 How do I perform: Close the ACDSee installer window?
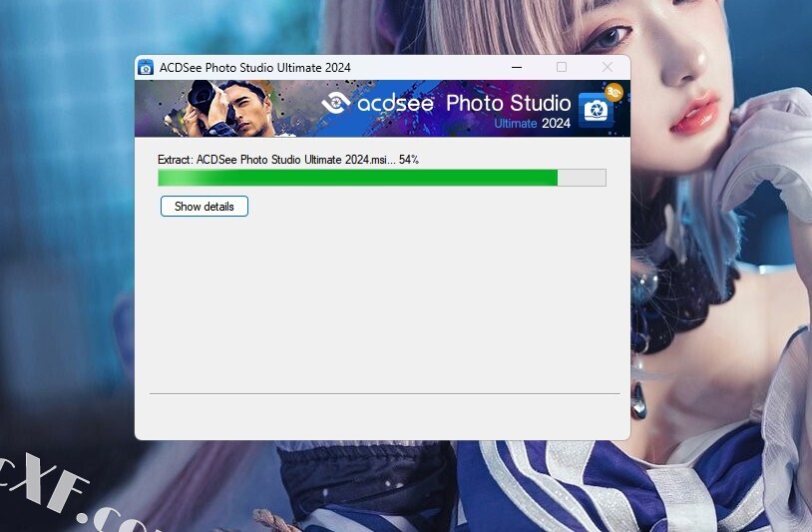click(608, 67)
